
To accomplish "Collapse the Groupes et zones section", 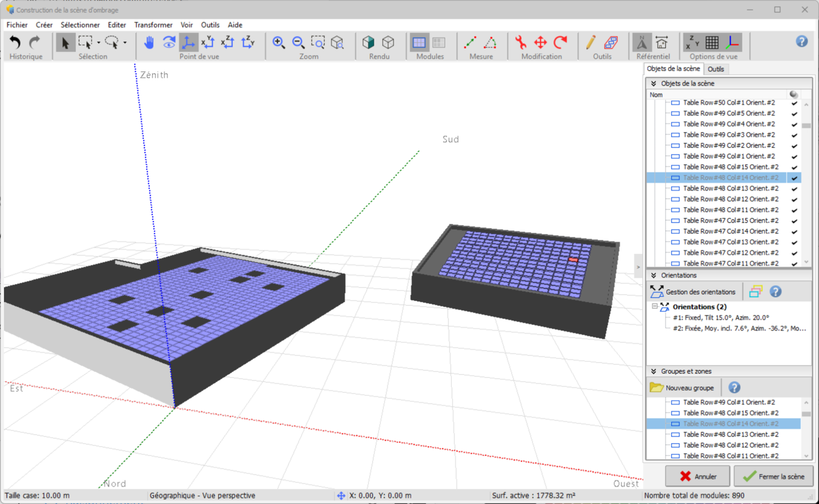I will [x=653, y=371].
